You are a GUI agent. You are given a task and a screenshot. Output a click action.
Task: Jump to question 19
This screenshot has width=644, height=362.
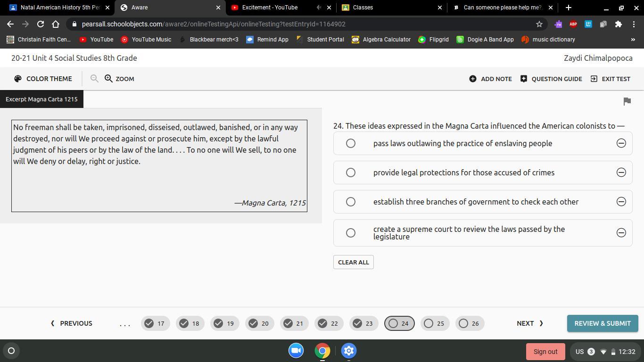224,323
